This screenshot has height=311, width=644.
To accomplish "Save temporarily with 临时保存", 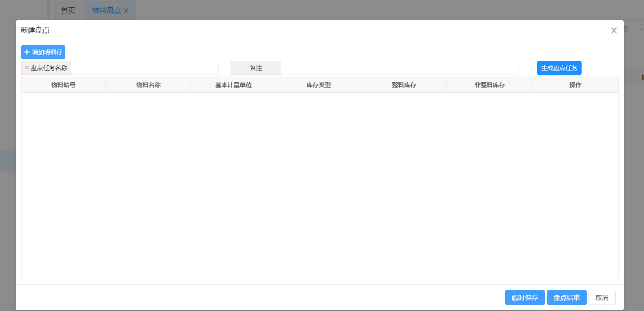I will (525, 298).
